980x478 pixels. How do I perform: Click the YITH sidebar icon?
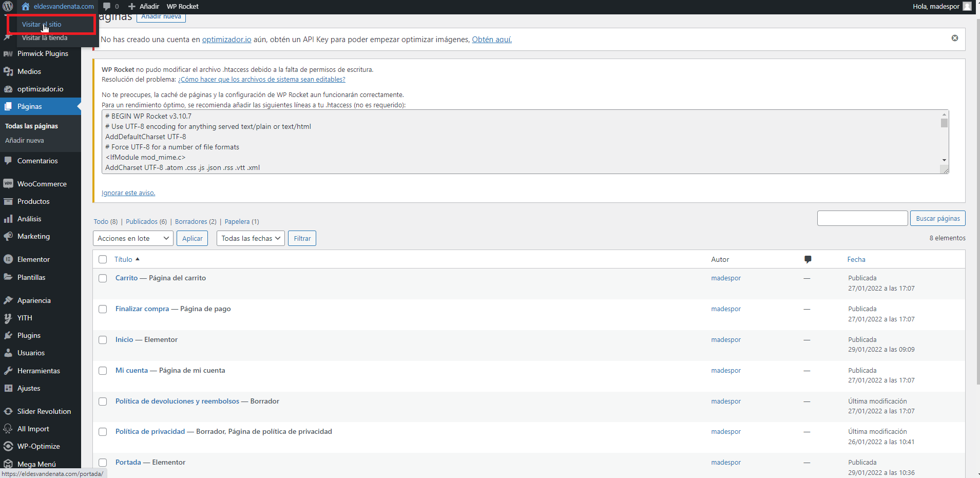point(8,318)
